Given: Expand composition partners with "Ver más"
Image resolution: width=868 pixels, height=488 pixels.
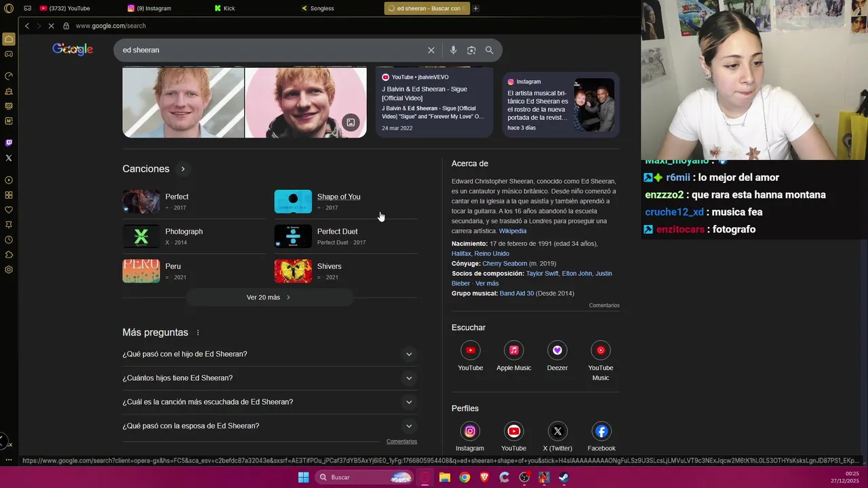Looking at the screenshot, I should [x=487, y=283].
